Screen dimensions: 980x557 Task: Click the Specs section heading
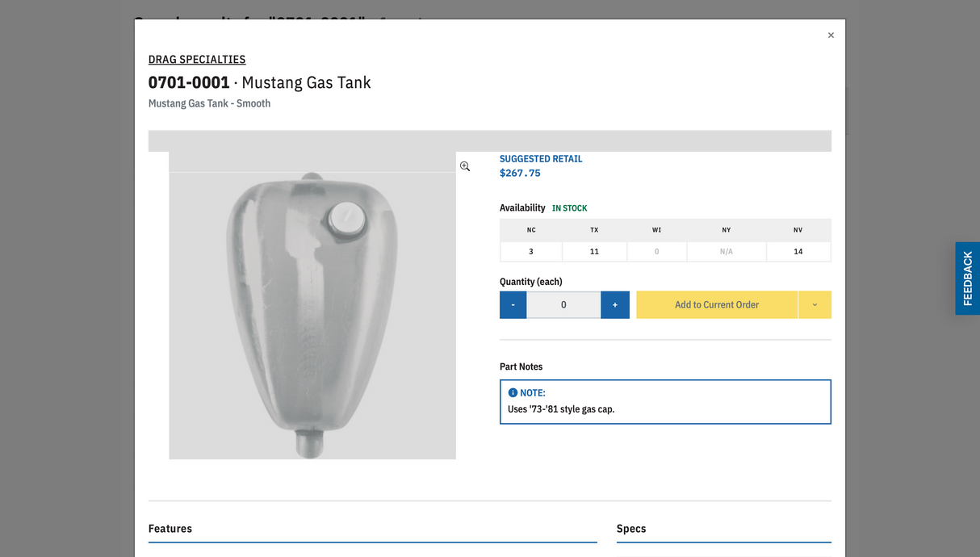631,529
